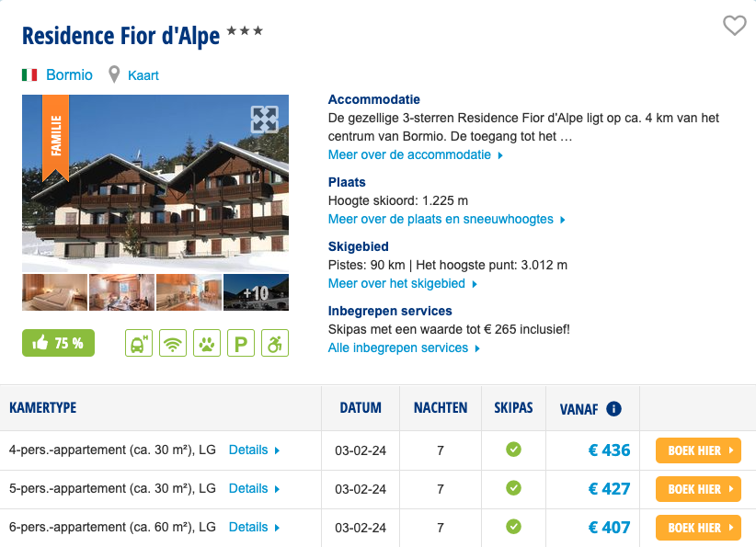Click the info icon beside VANAF
756x547 pixels.
click(613, 409)
